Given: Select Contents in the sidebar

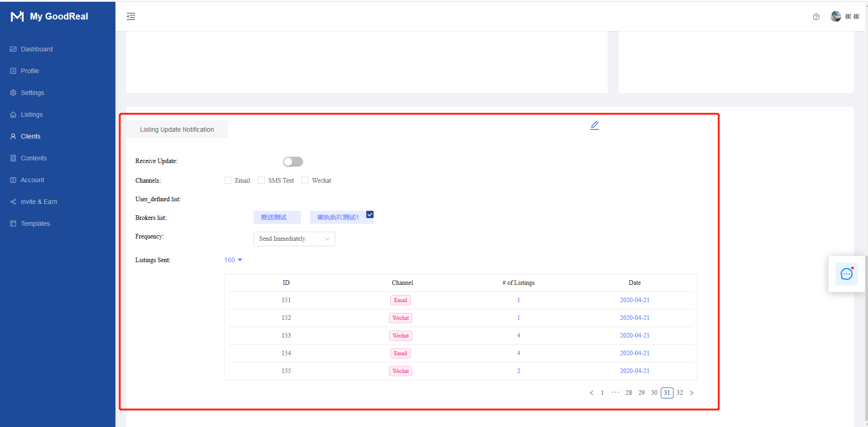Looking at the screenshot, I should [34, 158].
